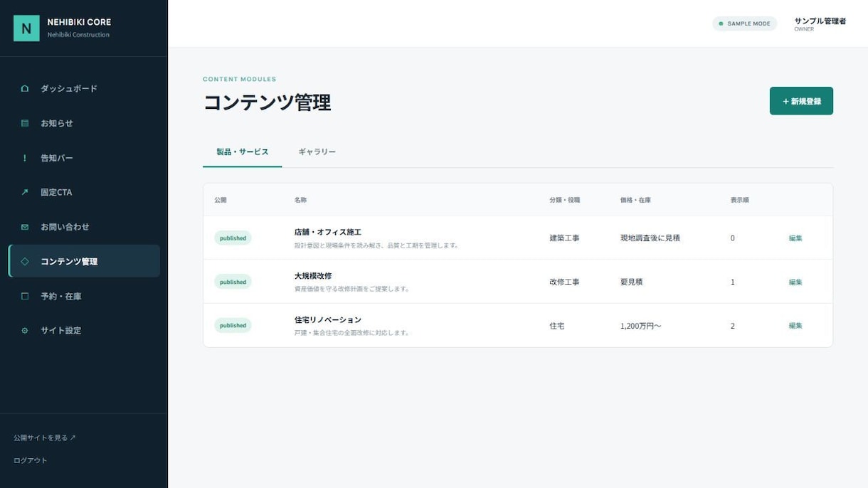
Task: Open 告知バー in the sidebar
Action: 84,158
